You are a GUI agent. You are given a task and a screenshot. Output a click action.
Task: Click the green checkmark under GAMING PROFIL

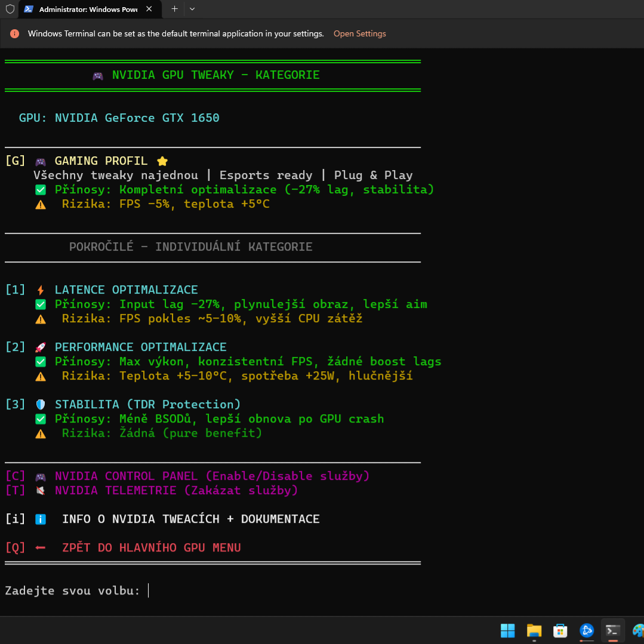41,190
